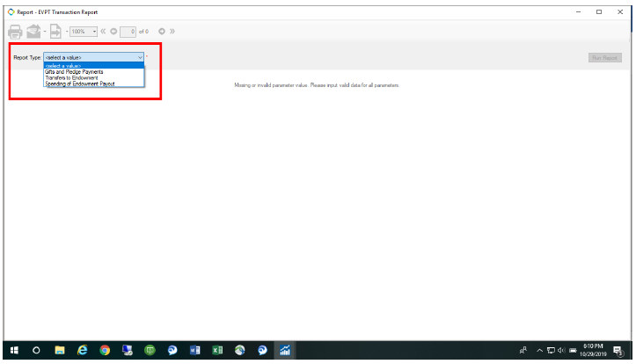The width and height of the screenshot is (636, 364).
Task: Expand the system tray hidden icons chevron
Action: (539, 350)
